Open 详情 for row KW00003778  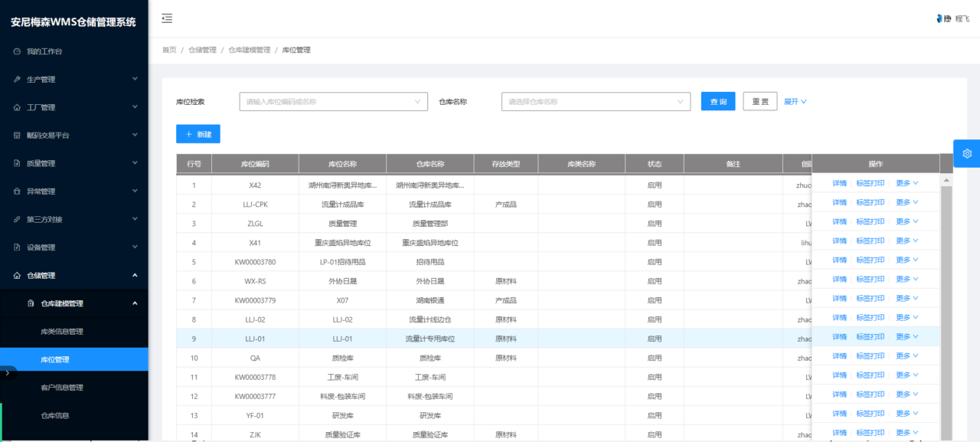coord(840,375)
